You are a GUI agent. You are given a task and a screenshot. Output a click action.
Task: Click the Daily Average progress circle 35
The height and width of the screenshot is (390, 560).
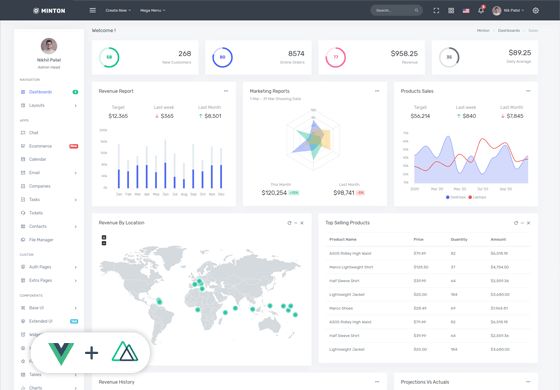[x=449, y=57]
